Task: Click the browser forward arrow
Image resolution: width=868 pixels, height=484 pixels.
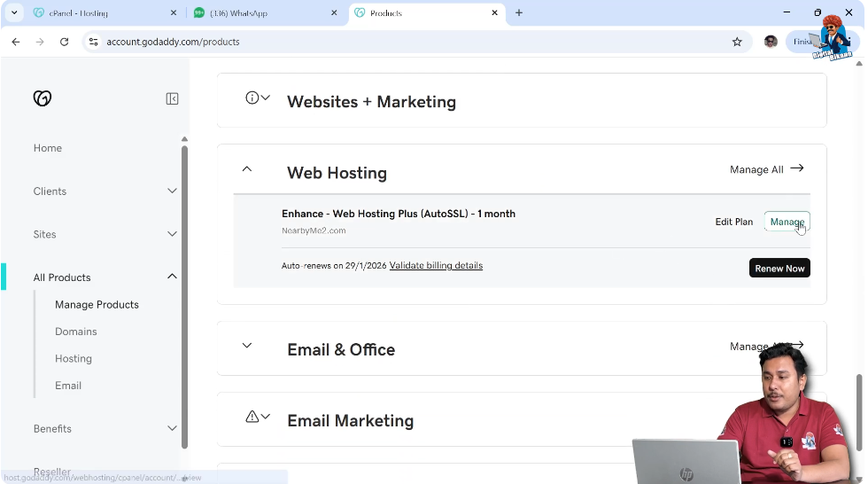Action: [x=40, y=42]
